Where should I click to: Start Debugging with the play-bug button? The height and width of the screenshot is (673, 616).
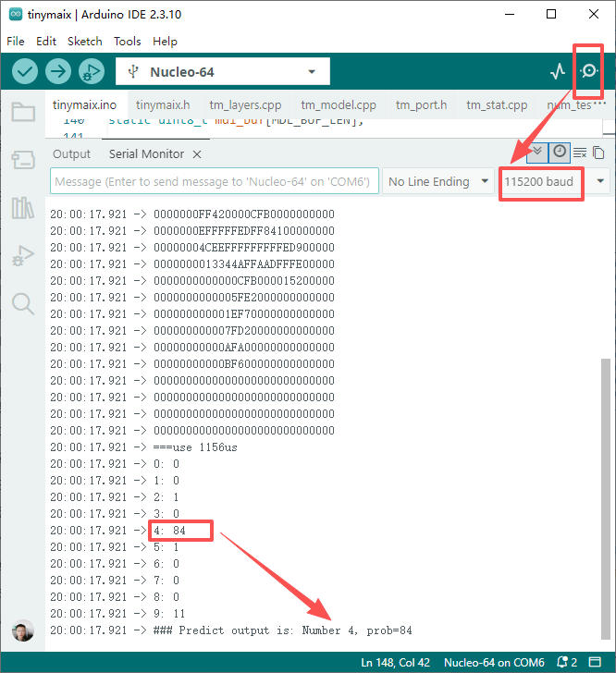tap(92, 71)
